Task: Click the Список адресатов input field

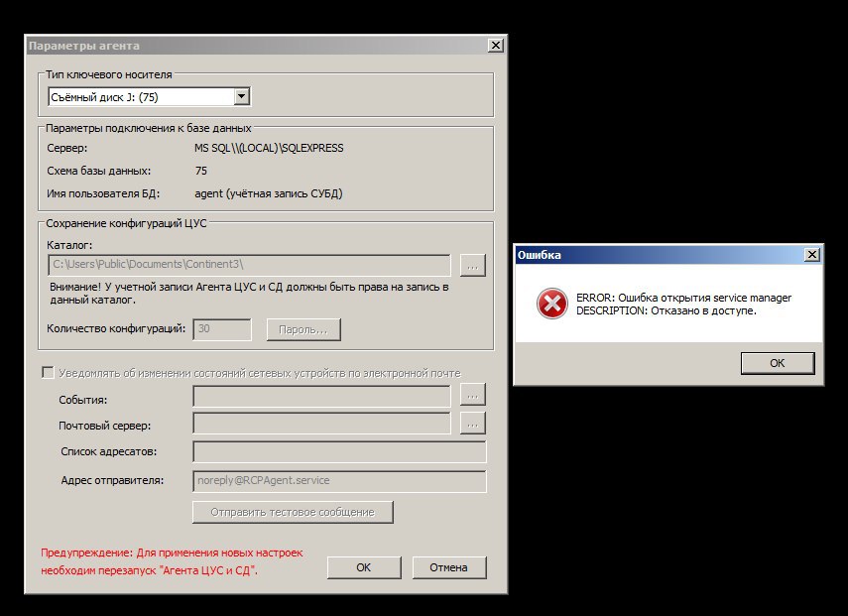Action: click(339, 451)
